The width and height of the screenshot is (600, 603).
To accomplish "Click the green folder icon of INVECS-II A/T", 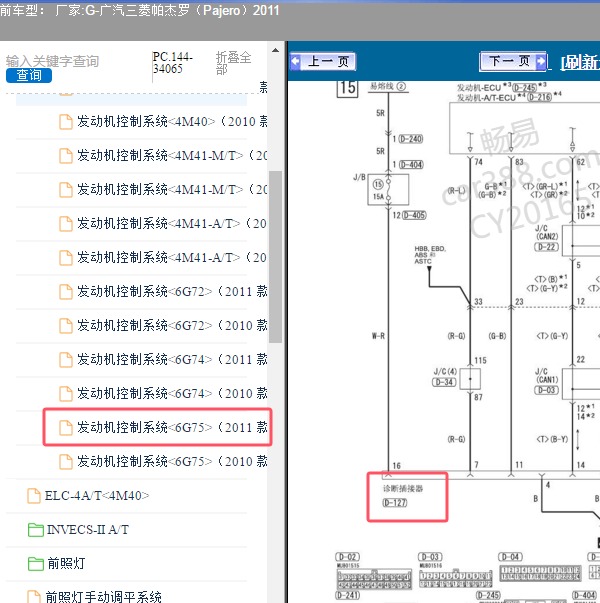I will coord(36,530).
